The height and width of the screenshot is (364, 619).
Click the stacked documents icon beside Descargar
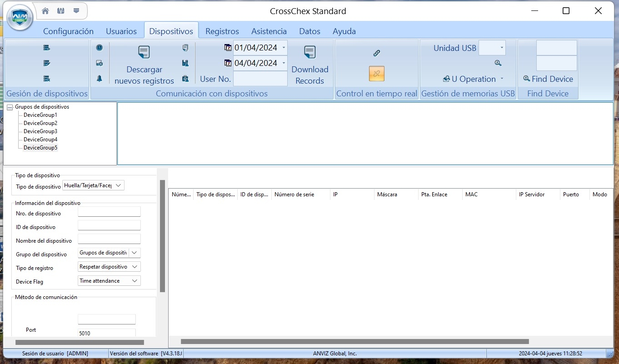pyautogui.click(x=185, y=48)
